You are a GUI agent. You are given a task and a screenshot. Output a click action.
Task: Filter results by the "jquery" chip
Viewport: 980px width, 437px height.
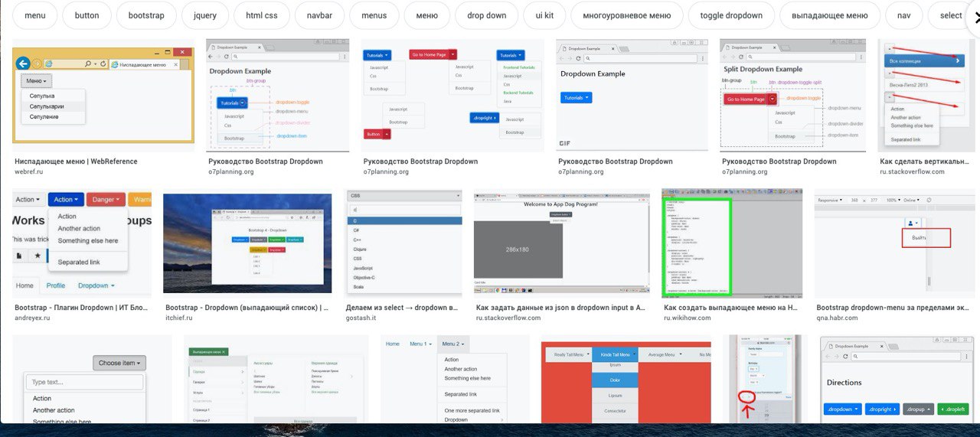pos(204,15)
